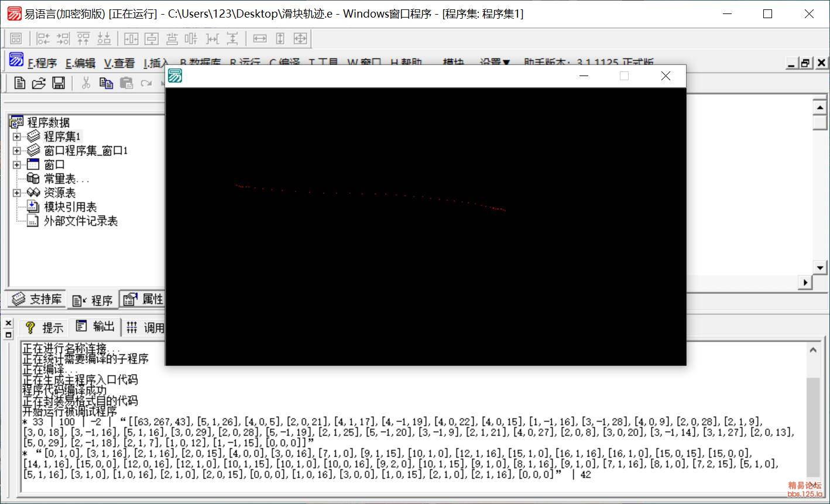Close the running black program window
Image resolution: width=830 pixels, height=504 pixels.
tap(666, 76)
